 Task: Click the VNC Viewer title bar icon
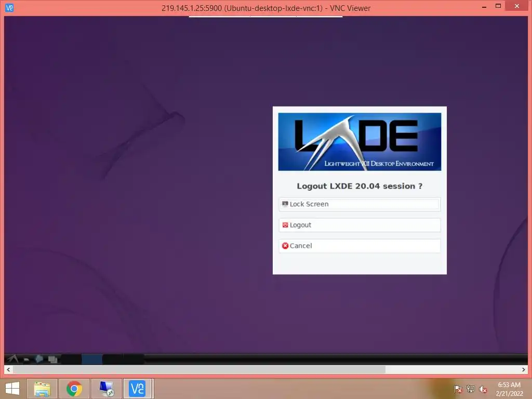[9, 7]
